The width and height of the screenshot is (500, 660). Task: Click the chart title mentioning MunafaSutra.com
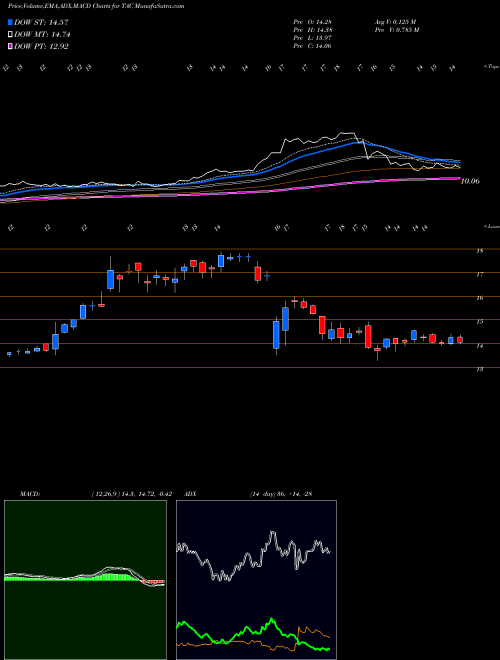click(96, 6)
